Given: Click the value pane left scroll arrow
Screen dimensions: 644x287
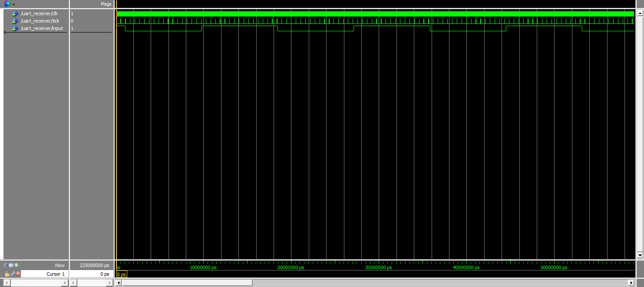Looking at the screenshot, I should (73, 283).
